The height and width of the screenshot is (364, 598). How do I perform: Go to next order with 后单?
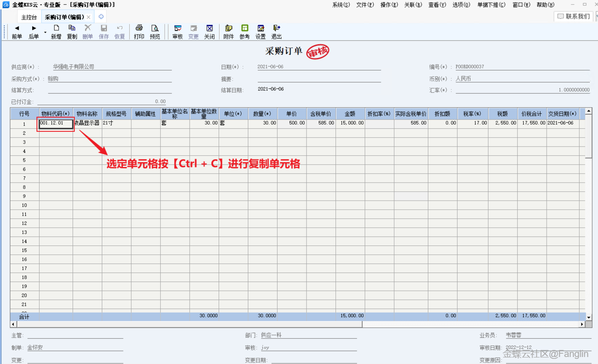point(34,32)
